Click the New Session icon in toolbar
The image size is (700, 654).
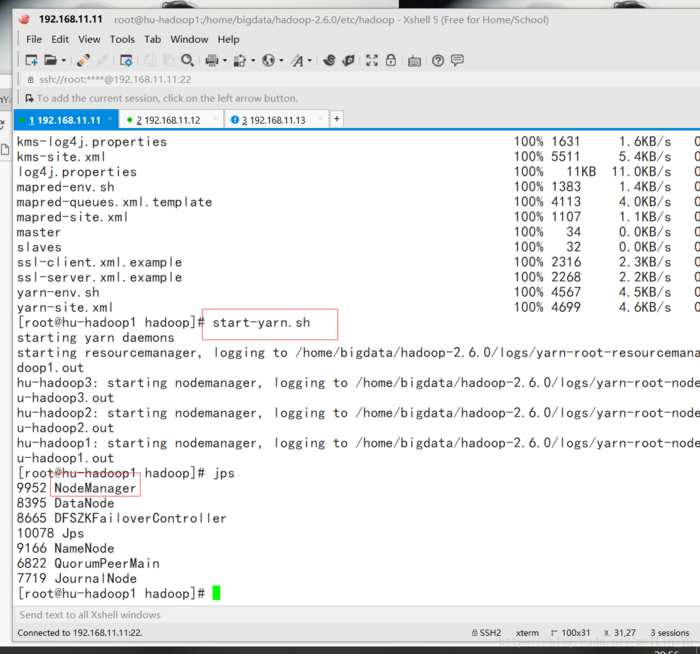tap(32, 60)
